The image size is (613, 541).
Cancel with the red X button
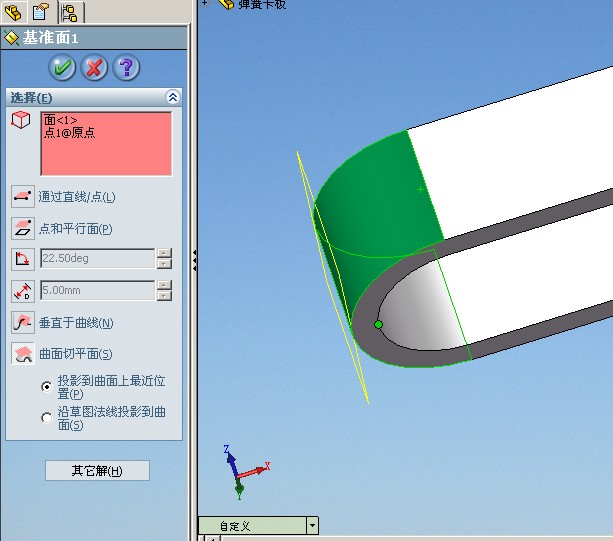point(94,68)
